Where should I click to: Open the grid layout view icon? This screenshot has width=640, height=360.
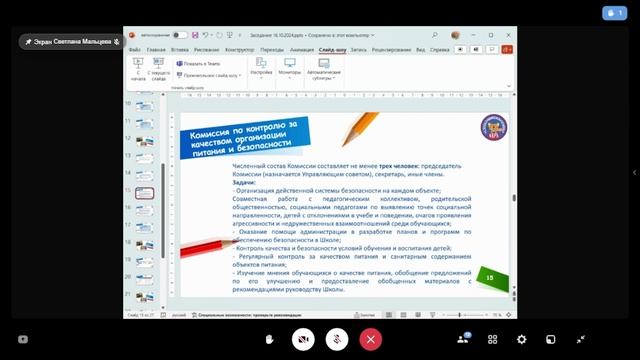493,339
